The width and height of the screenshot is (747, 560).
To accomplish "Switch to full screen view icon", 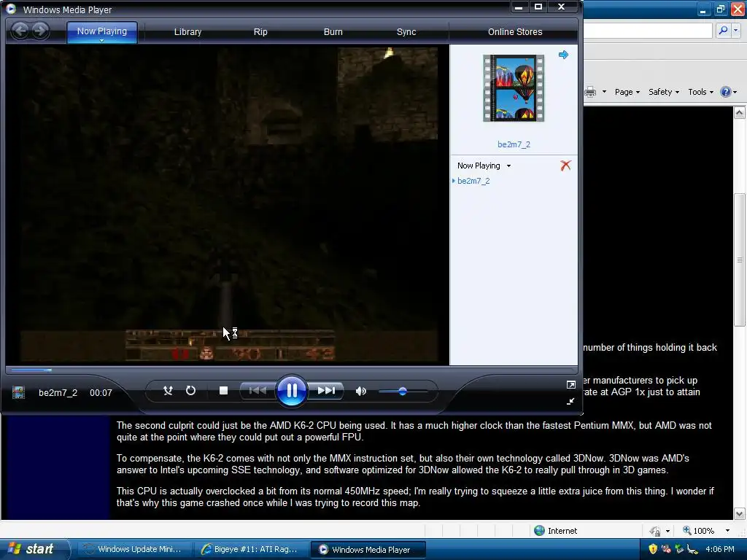I will click(570, 385).
